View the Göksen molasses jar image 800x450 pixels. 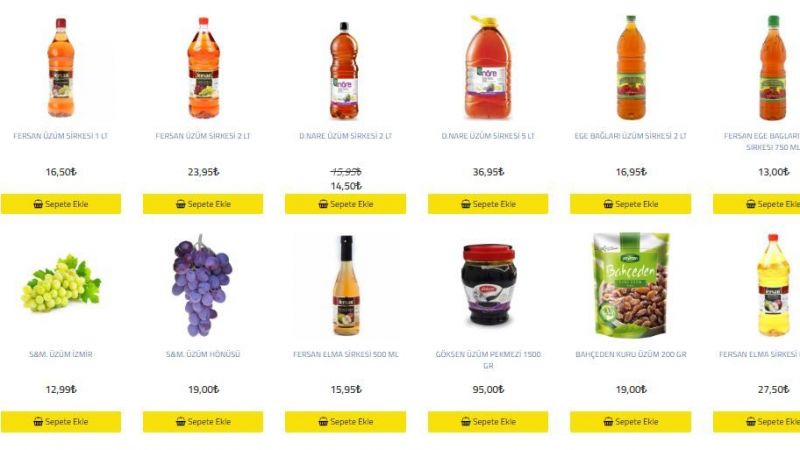[x=489, y=284]
